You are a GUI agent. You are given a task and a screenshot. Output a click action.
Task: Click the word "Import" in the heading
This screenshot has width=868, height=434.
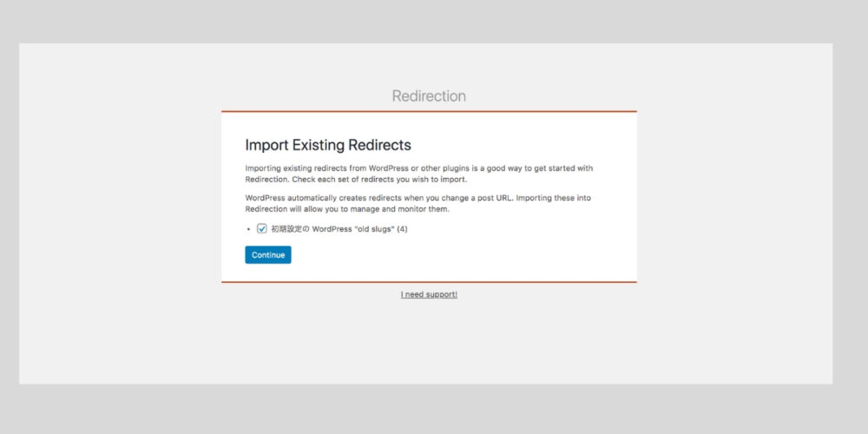coord(266,145)
